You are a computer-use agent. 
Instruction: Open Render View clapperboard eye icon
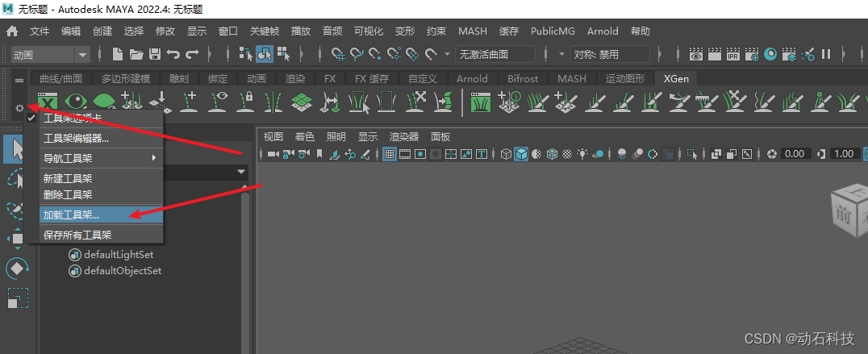click(x=696, y=54)
